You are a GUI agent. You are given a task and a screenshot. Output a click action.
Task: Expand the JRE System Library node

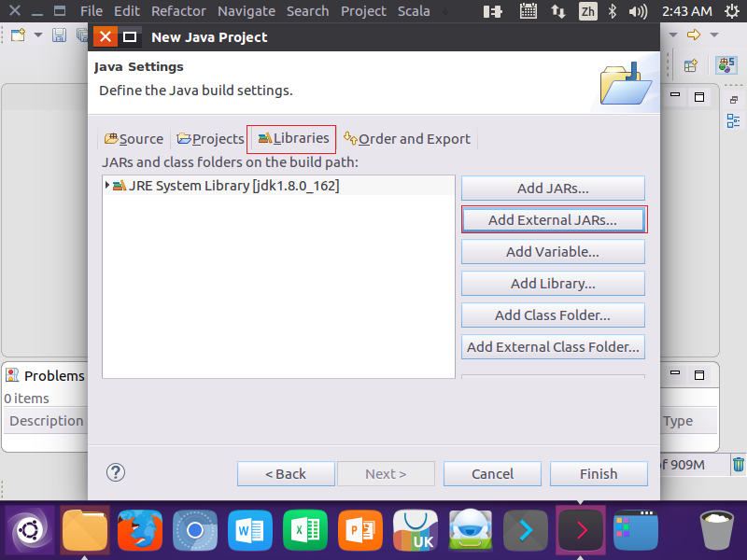[x=107, y=185]
